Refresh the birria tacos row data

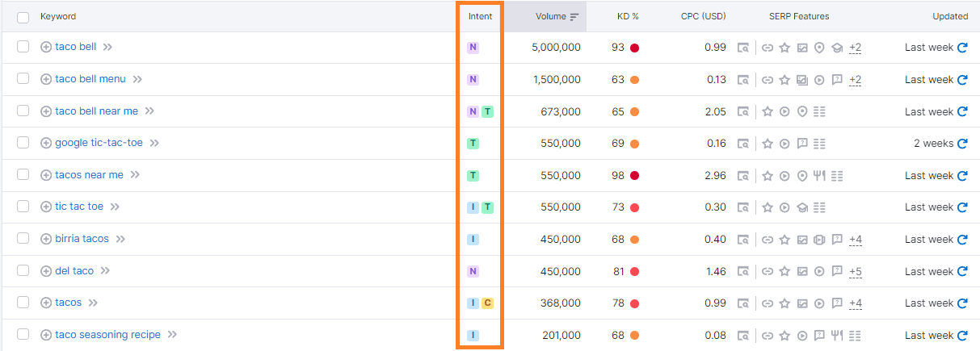(962, 240)
